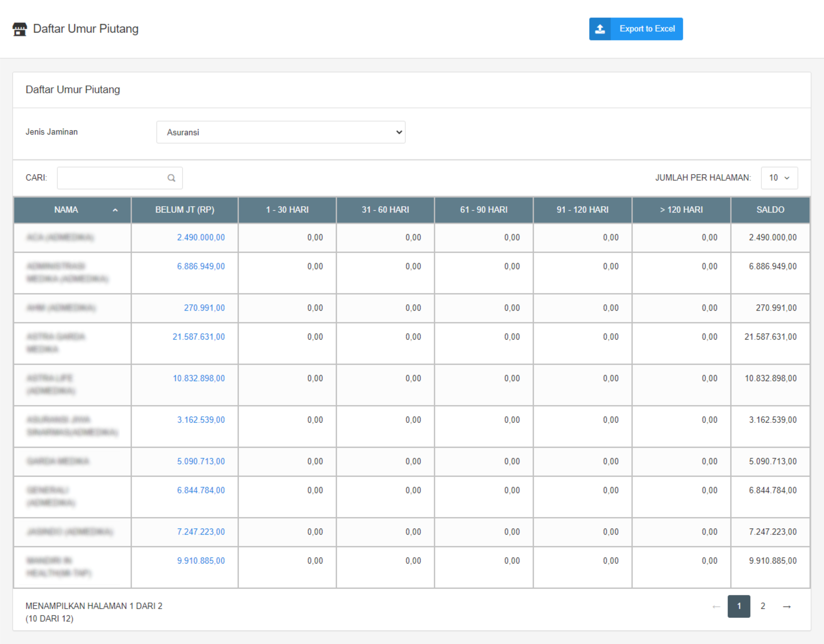
Task: Click the upload icon on Export button
Action: (x=600, y=29)
